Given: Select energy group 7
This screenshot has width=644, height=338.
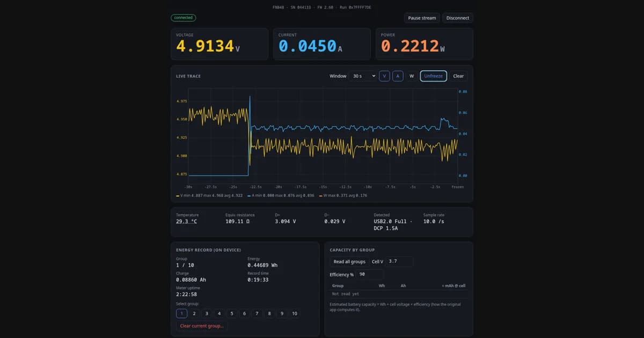Looking at the screenshot, I should coord(257,313).
